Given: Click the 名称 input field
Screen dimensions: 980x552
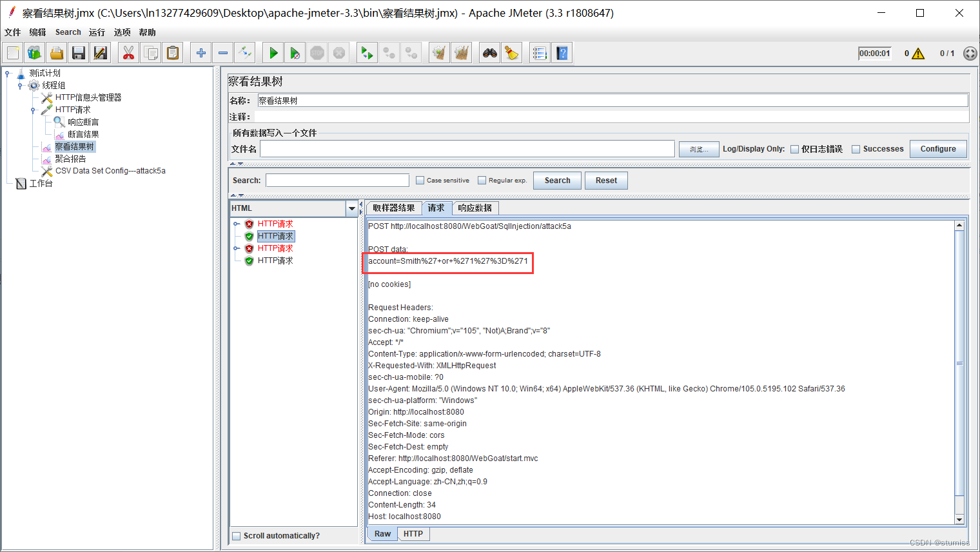Looking at the screenshot, I should (612, 101).
